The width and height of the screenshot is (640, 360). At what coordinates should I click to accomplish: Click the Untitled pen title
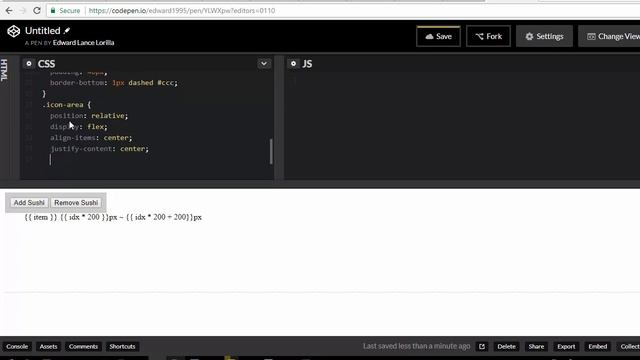(42, 31)
